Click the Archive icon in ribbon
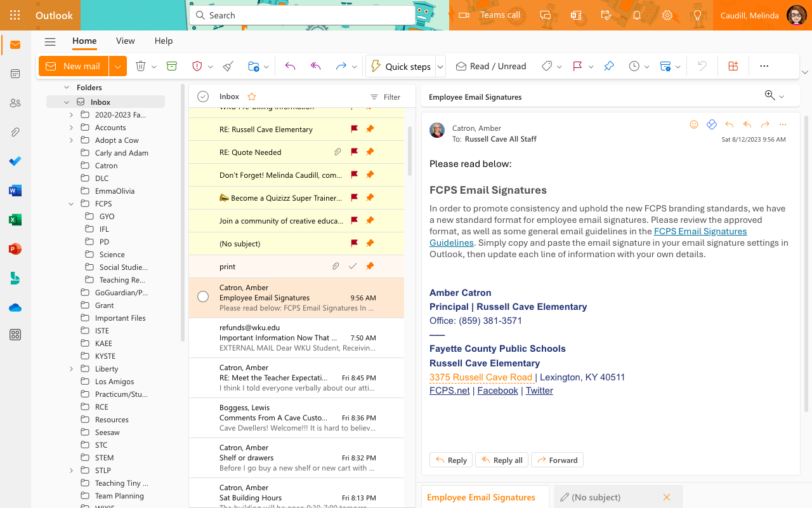This screenshot has width=812, height=508. tap(172, 66)
